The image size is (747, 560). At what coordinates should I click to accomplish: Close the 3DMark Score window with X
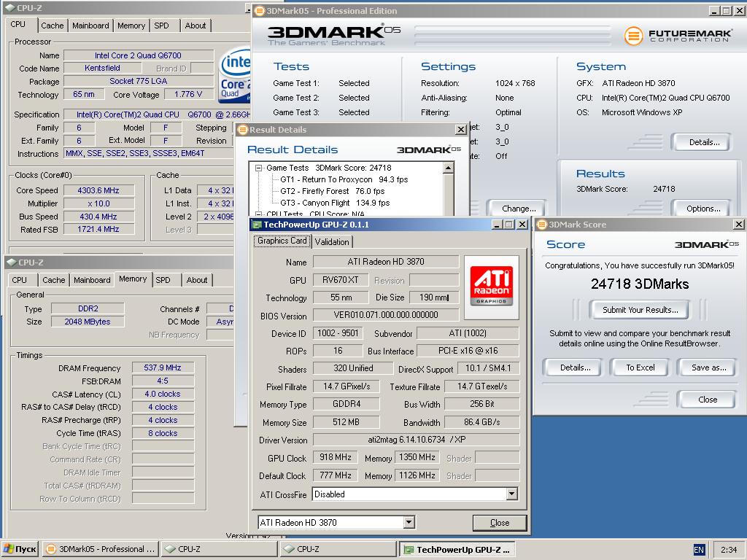coord(738,225)
